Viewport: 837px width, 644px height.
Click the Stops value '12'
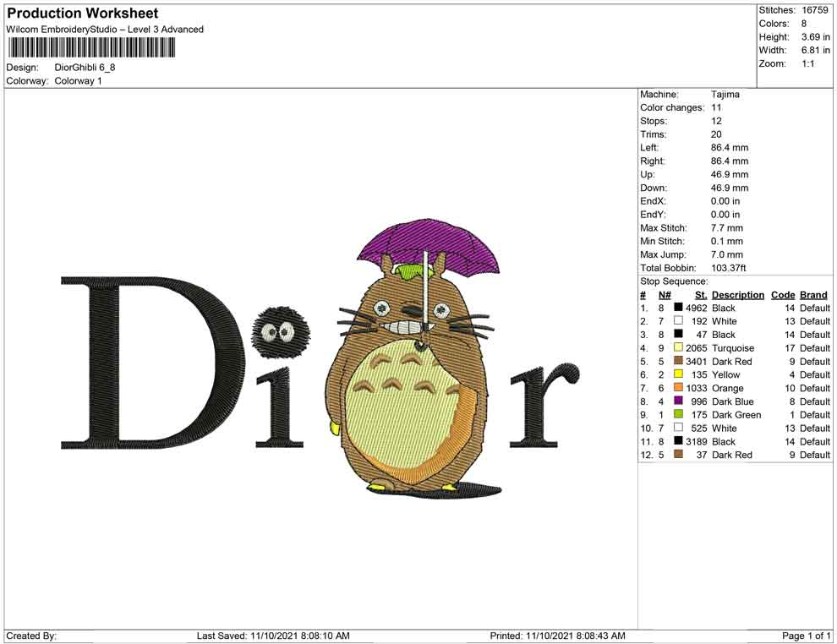[716, 121]
